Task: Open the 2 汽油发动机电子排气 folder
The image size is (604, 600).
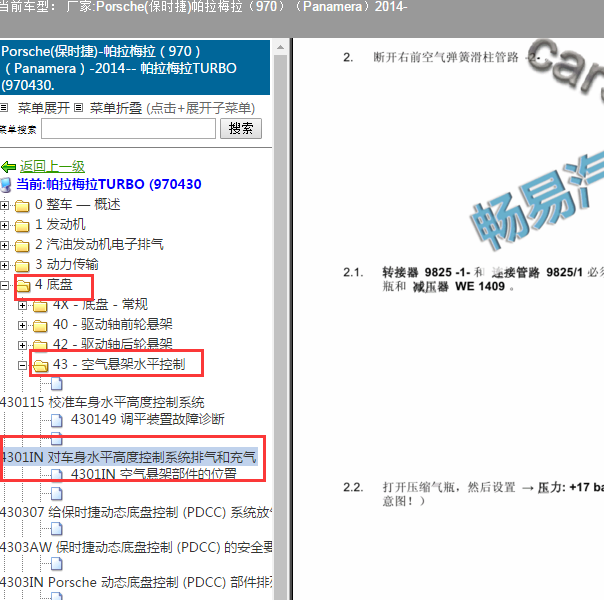Action: 99,244
